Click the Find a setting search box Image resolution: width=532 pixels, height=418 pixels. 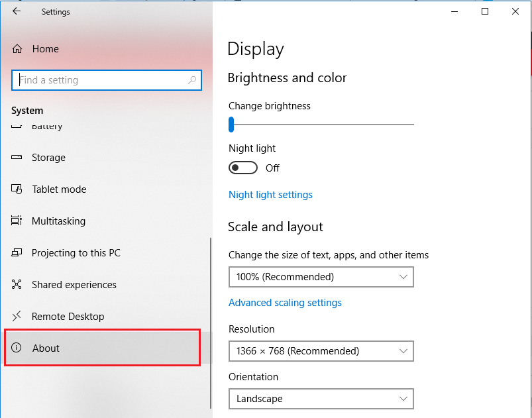[99, 80]
